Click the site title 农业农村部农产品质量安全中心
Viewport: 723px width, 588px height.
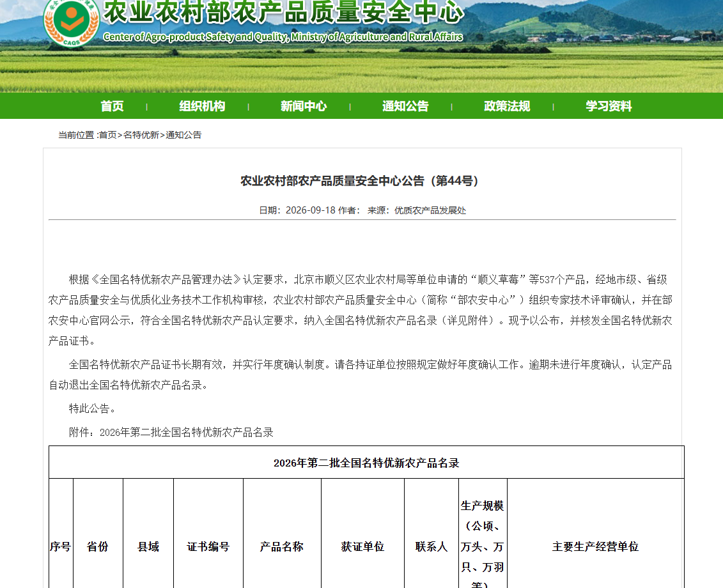click(284, 12)
